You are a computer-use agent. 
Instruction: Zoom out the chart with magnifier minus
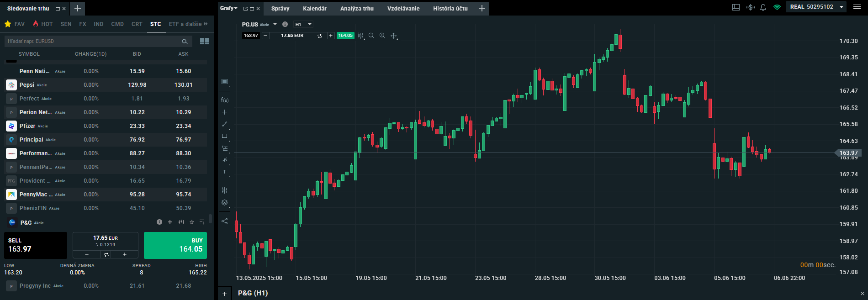tap(371, 36)
